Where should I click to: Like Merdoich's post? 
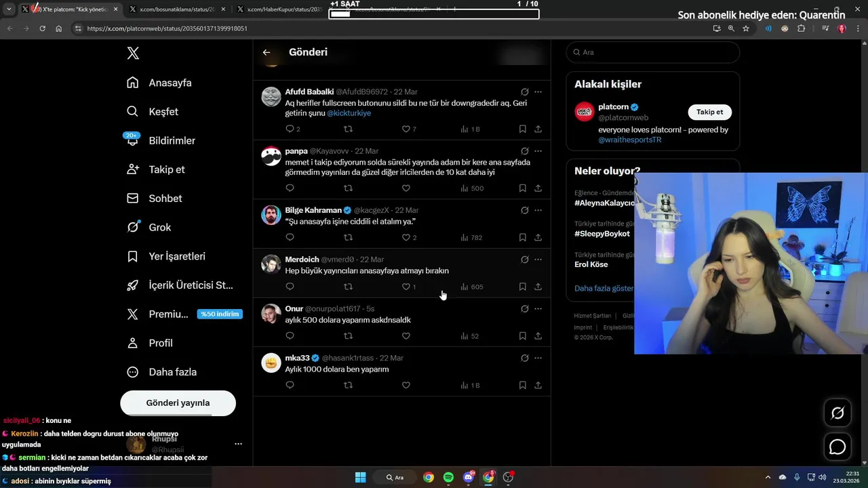click(x=406, y=287)
